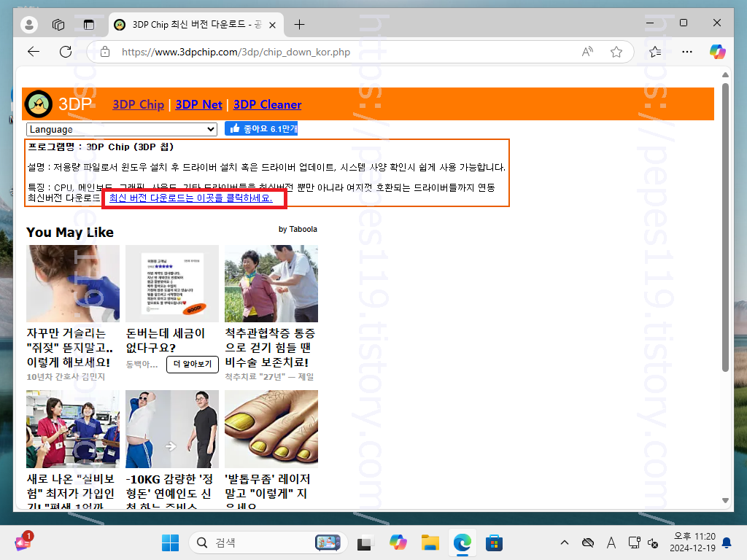Open the 3DP Net link
The image size is (747, 560).
(x=198, y=104)
